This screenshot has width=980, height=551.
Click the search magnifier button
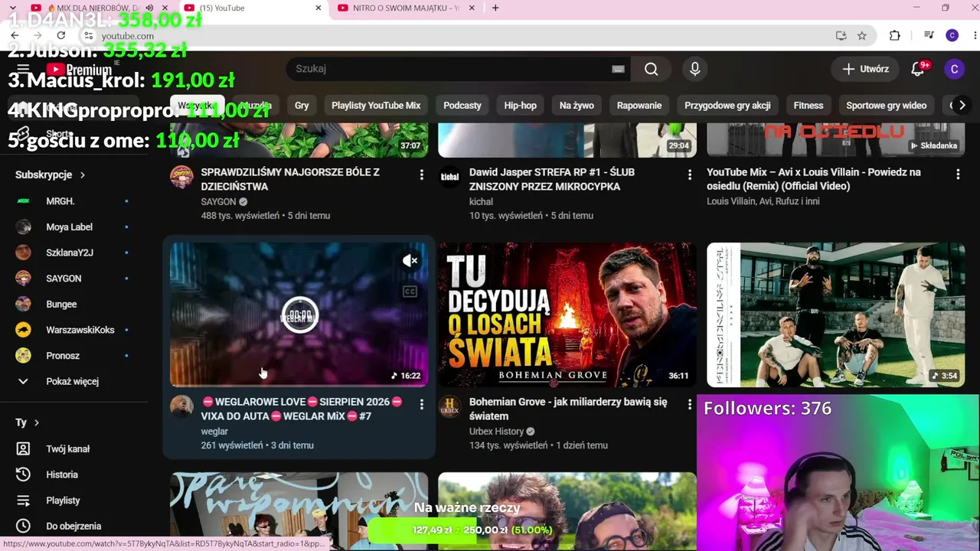pyautogui.click(x=651, y=69)
